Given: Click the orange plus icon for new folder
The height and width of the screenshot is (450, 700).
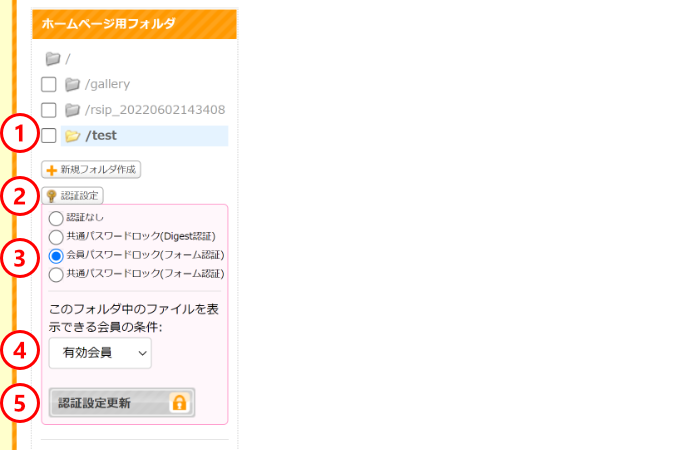Looking at the screenshot, I should [52, 170].
